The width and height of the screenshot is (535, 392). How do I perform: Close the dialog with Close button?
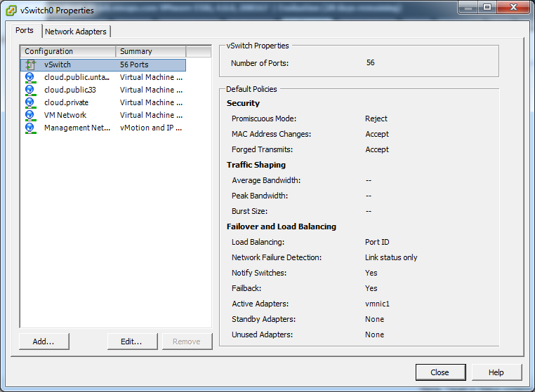coord(440,372)
